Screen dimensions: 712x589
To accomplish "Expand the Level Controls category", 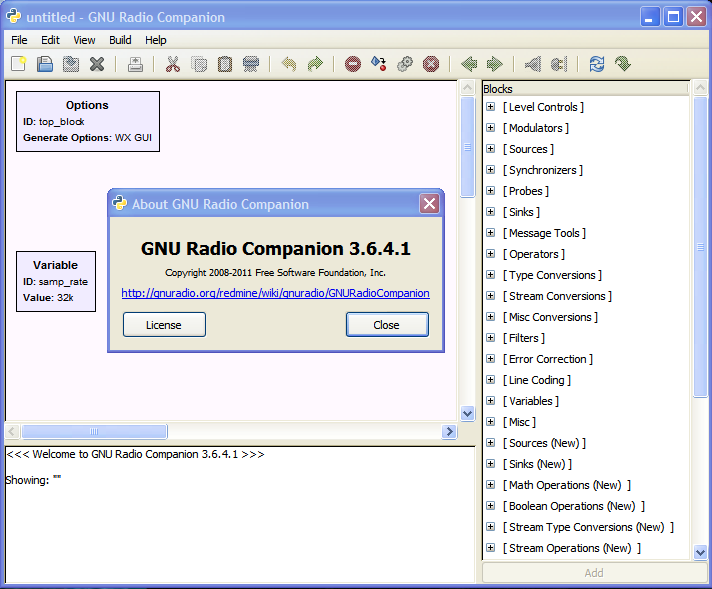I will (490, 107).
